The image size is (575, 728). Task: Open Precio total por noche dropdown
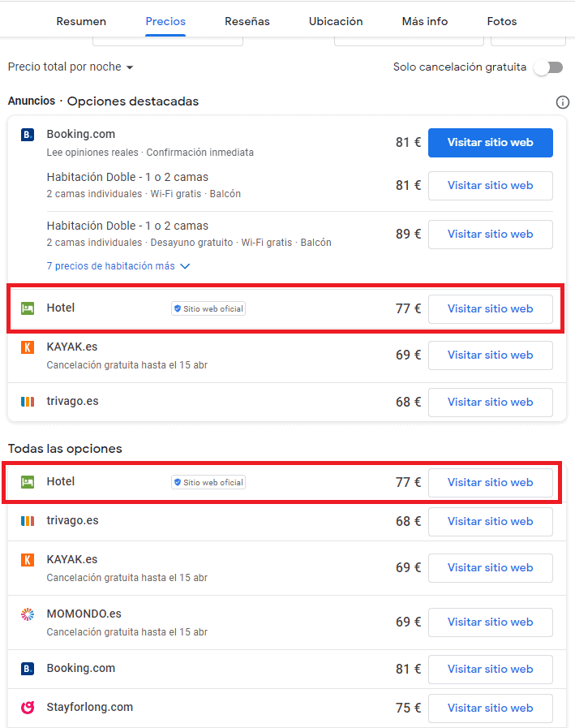[x=71, y=67]
